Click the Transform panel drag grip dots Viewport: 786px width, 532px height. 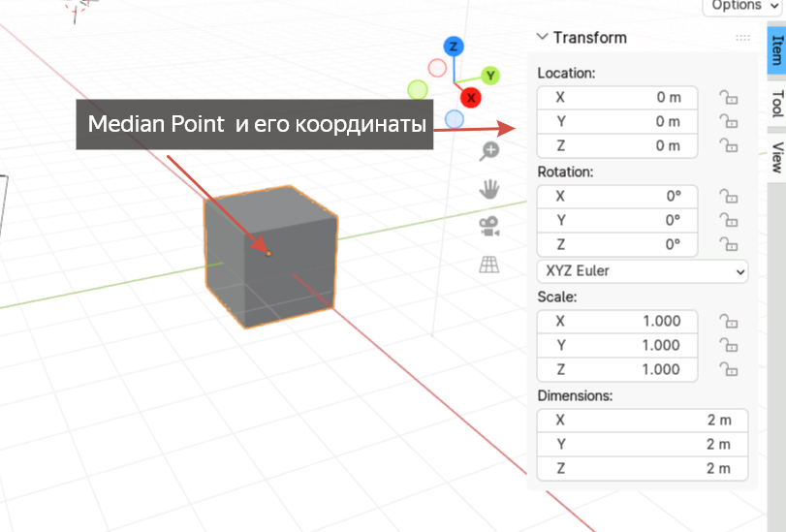[743, 38]
